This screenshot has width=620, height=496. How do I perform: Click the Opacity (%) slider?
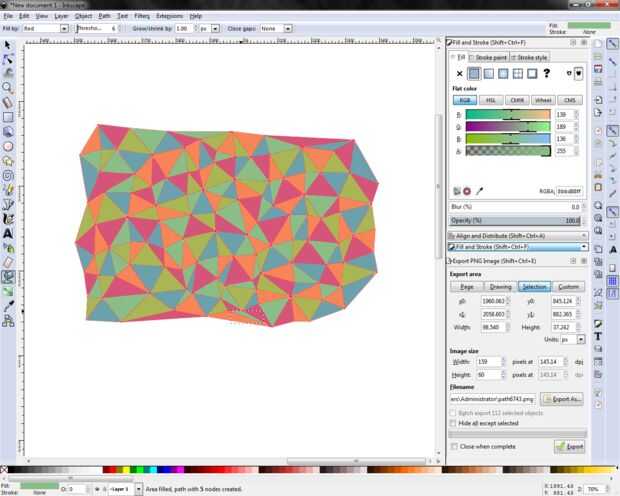[x=516, y=220]
